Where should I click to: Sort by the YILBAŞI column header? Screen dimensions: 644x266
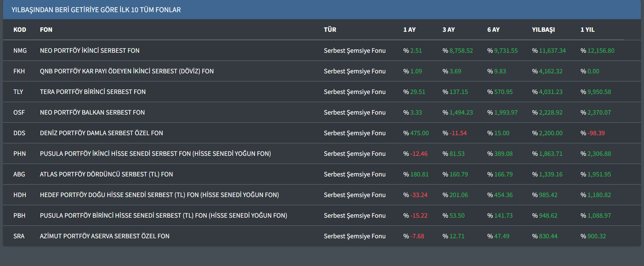543,30
